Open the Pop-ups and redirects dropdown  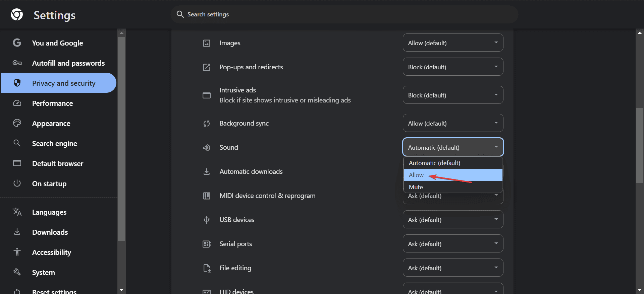point(453,67)
